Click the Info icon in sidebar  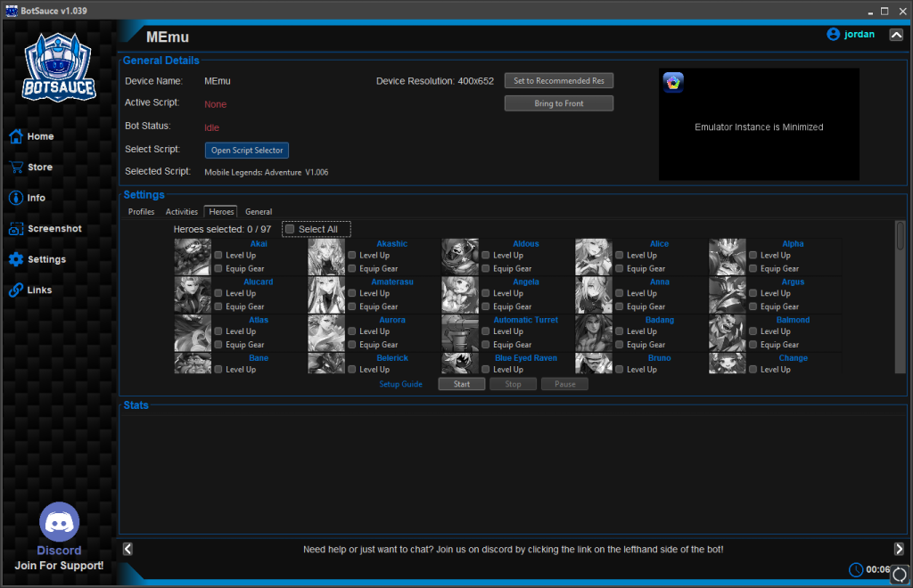click(x=15, y=198)
